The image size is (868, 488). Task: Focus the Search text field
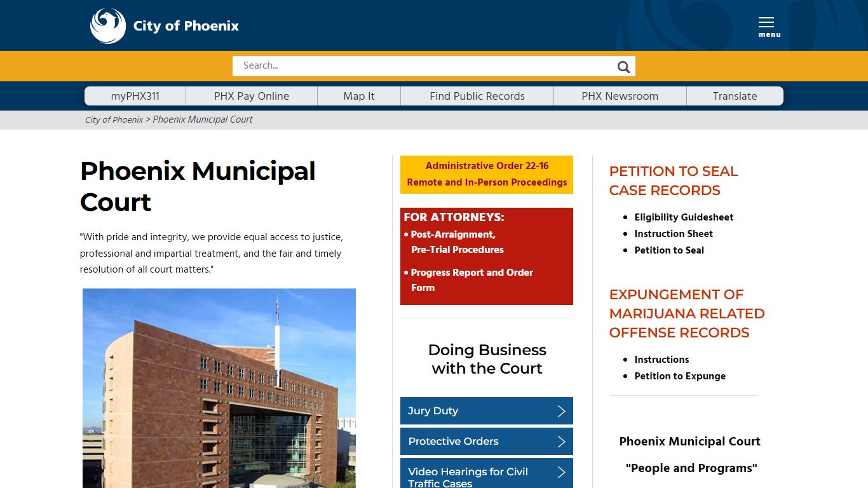[x=424, y=65]
